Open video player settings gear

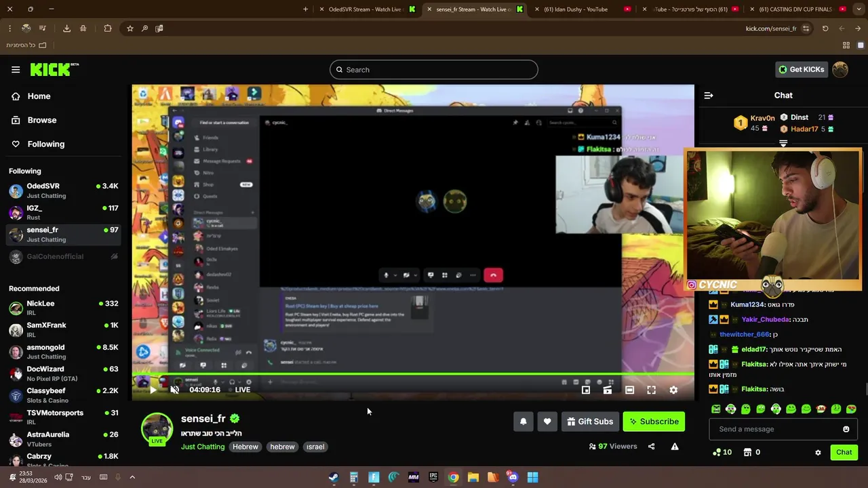673,390
